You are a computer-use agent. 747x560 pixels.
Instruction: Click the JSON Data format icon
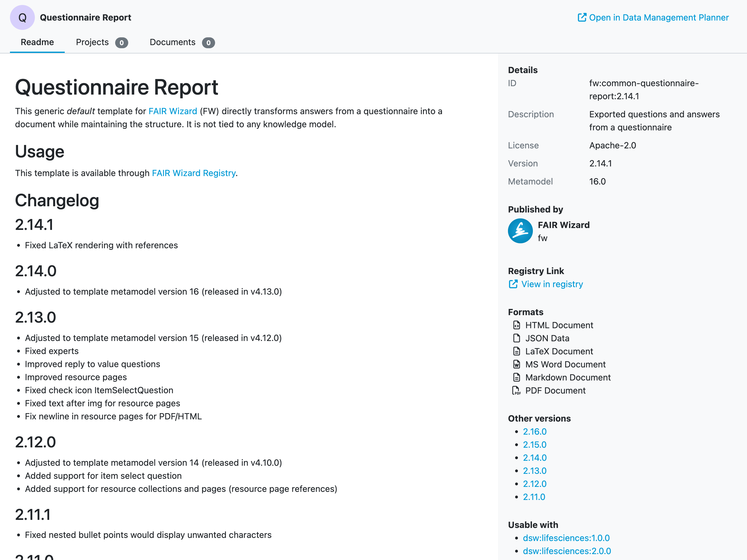click(x=516, y=338)
